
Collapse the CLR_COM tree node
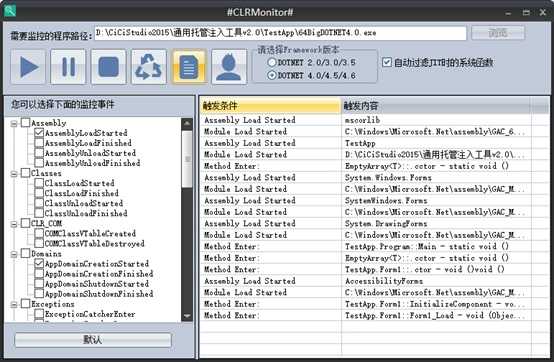14,224
